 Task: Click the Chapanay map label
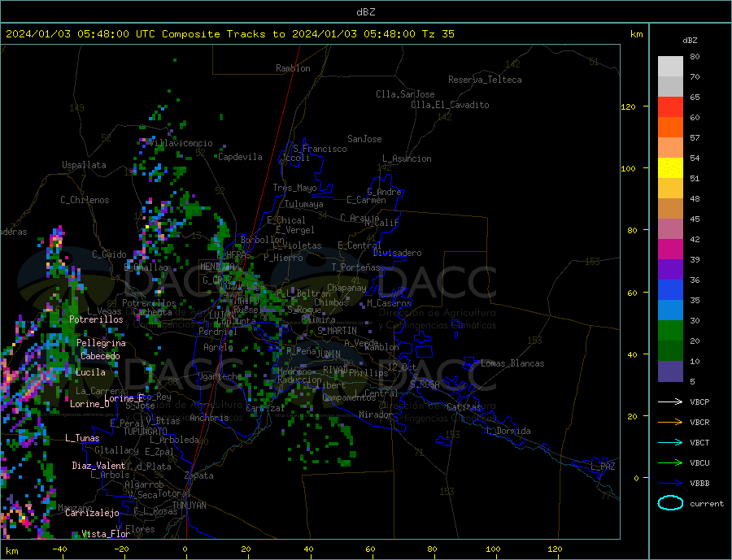346,288
